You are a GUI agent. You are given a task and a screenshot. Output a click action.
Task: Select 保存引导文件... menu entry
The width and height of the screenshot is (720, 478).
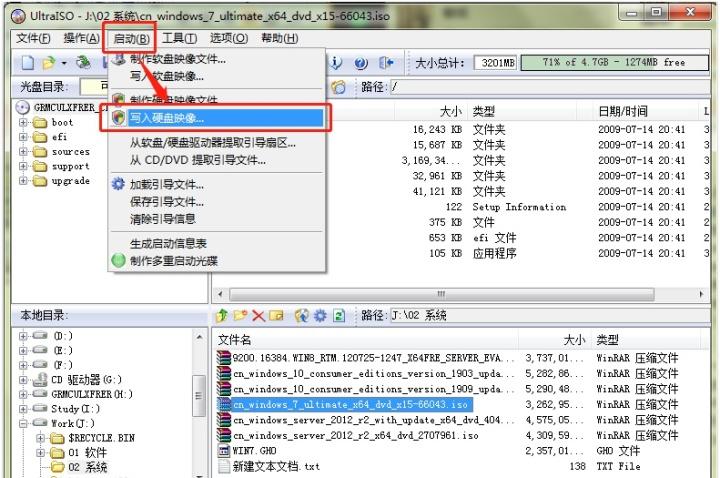click(217, 202)
